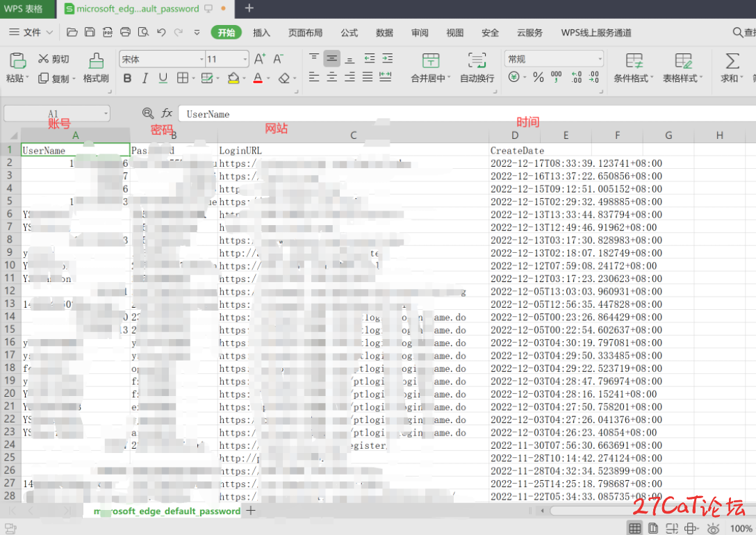Align text to the right
Screen dimensions: 756x535
pos(350,76)
